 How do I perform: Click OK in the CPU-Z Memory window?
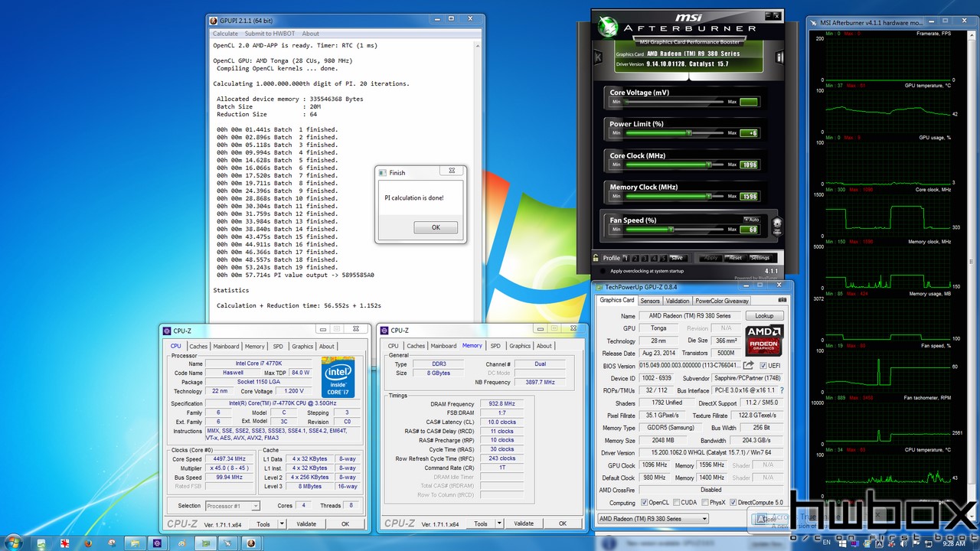click(x=563, y=524)
